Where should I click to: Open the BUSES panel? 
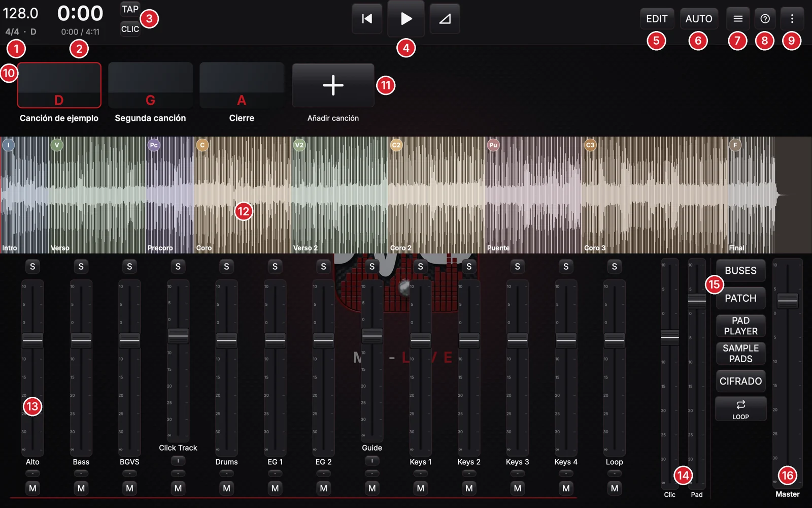pyautogui.click(x=740, y=271)
